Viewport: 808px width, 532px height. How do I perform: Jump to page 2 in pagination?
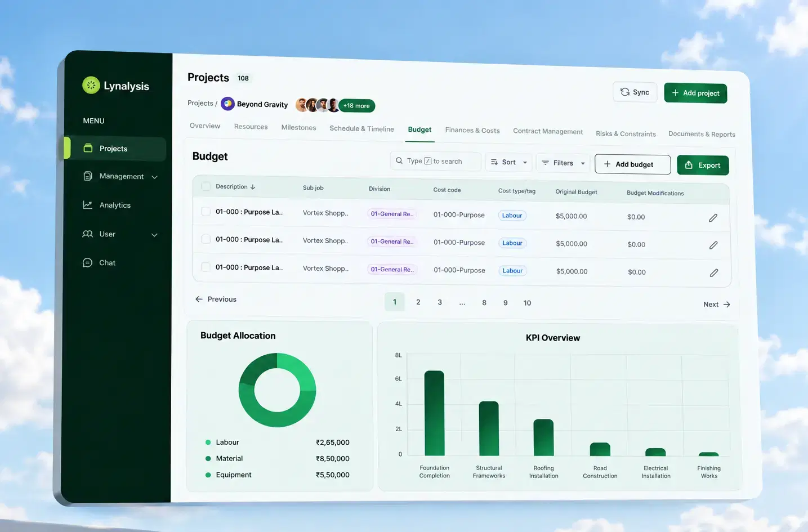[x=418, y=302]
